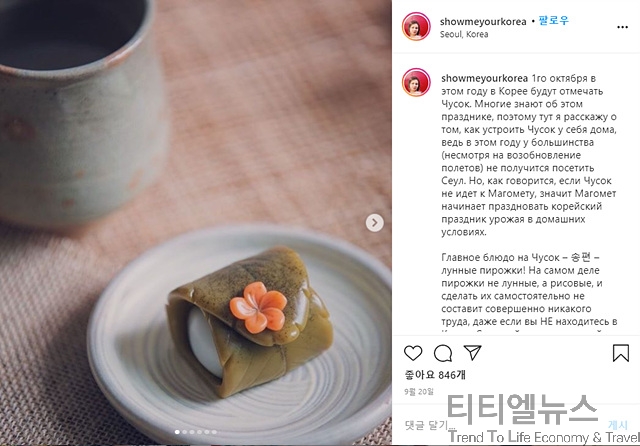View the 좋아요 846개 likes list
This screenshot has width=640, height=446.
coord(435,375)
